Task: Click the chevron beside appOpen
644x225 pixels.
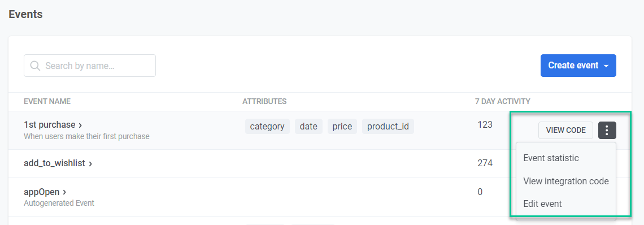Action: point(64,192)
